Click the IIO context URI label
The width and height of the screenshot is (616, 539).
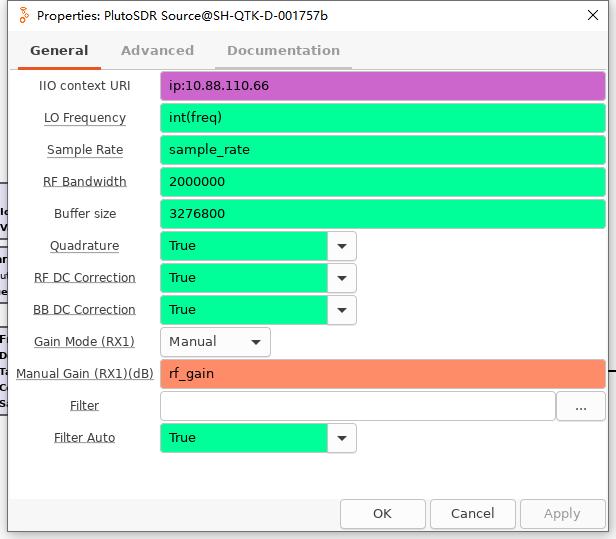tap(85, 86)
